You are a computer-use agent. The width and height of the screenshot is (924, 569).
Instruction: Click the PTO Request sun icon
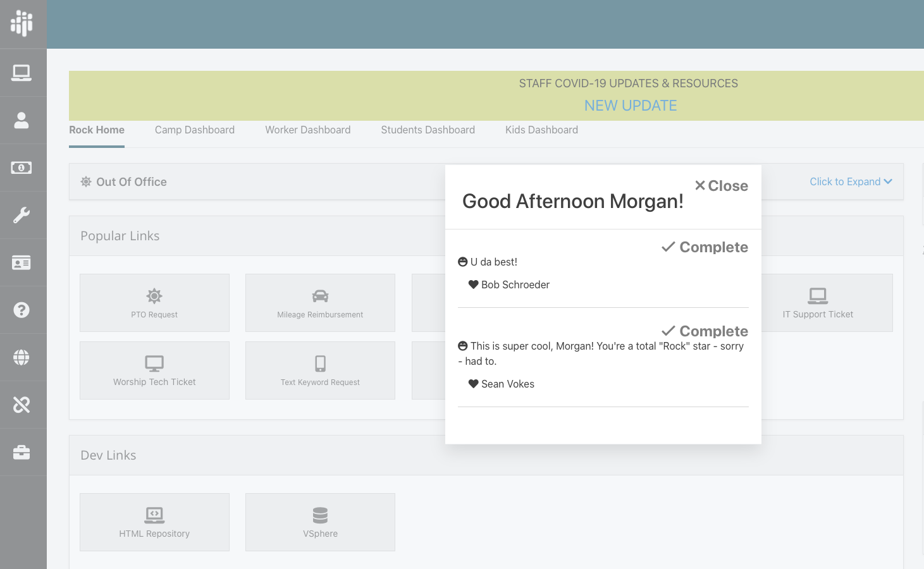click(154, 295)
